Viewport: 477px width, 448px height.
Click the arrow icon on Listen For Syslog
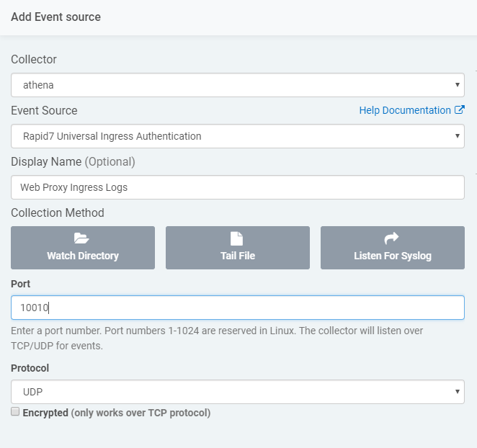click(392, 239)
